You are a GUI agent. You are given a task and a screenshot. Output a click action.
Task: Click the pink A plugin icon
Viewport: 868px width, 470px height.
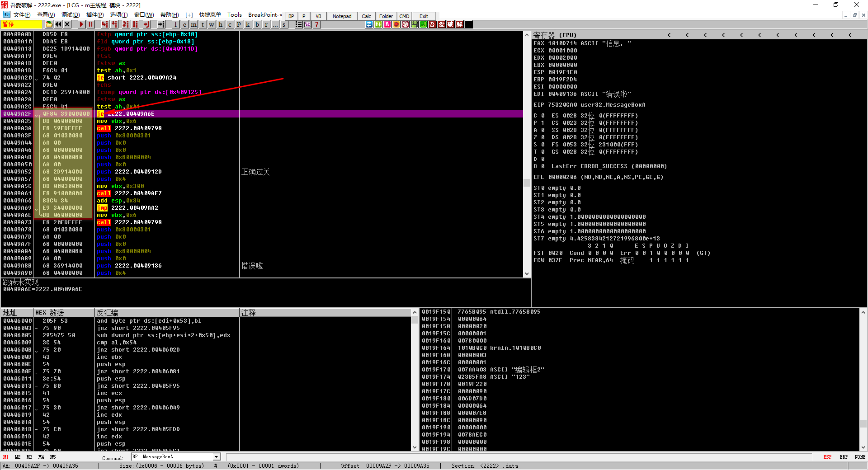(387, 24)
